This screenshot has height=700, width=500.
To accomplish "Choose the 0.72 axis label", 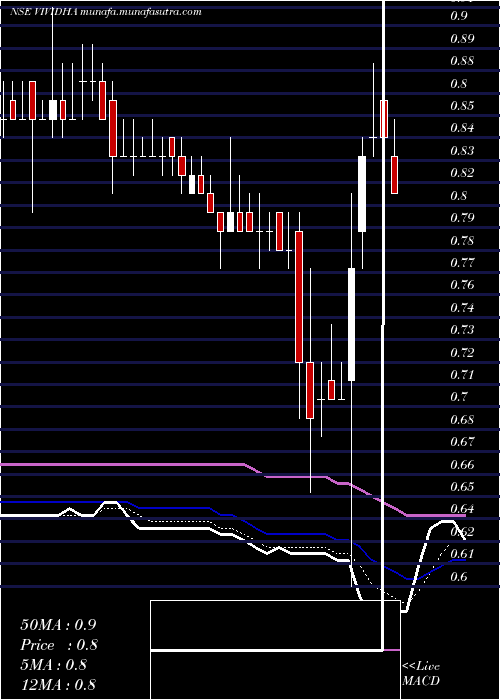I will coord(462,353).
